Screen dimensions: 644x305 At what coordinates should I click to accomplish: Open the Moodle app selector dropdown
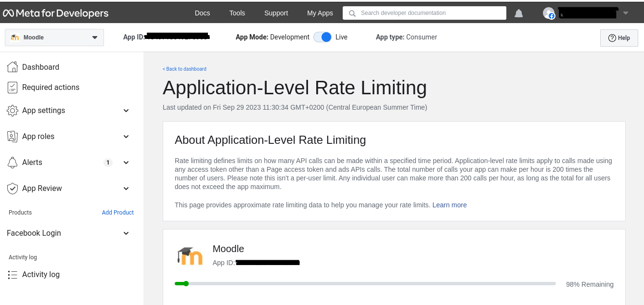pos(54,38)
